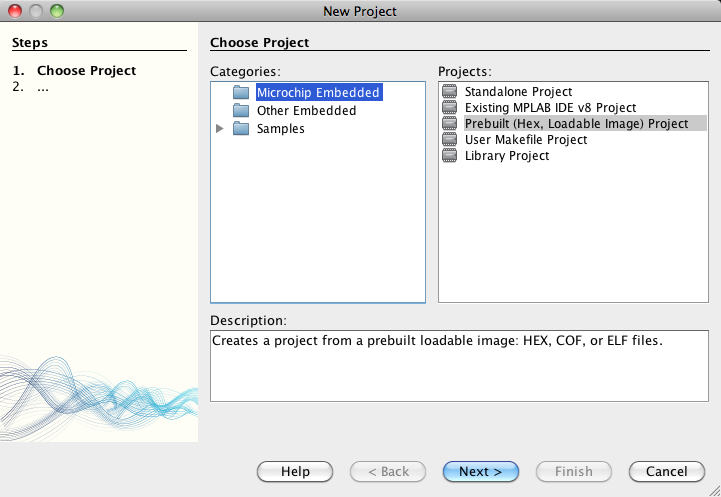Click the Choose Project step in Steps

click(x=86, y=71)
